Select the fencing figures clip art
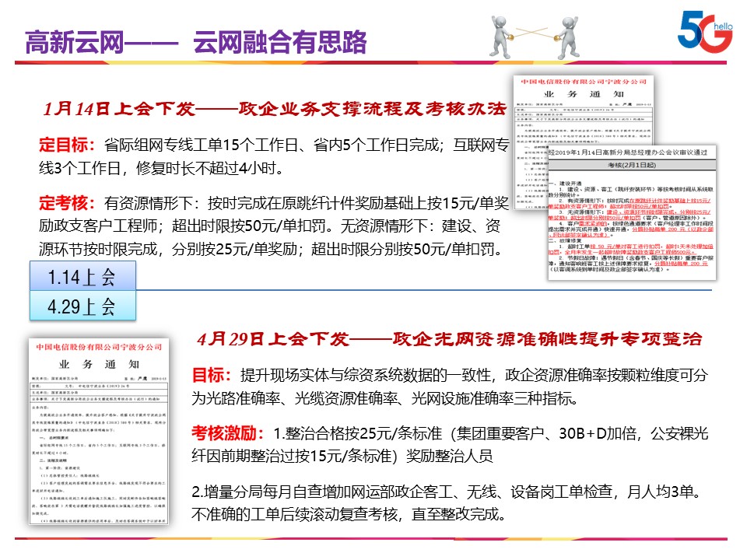Viewport: 747px width, 560px height. point(535,37)
